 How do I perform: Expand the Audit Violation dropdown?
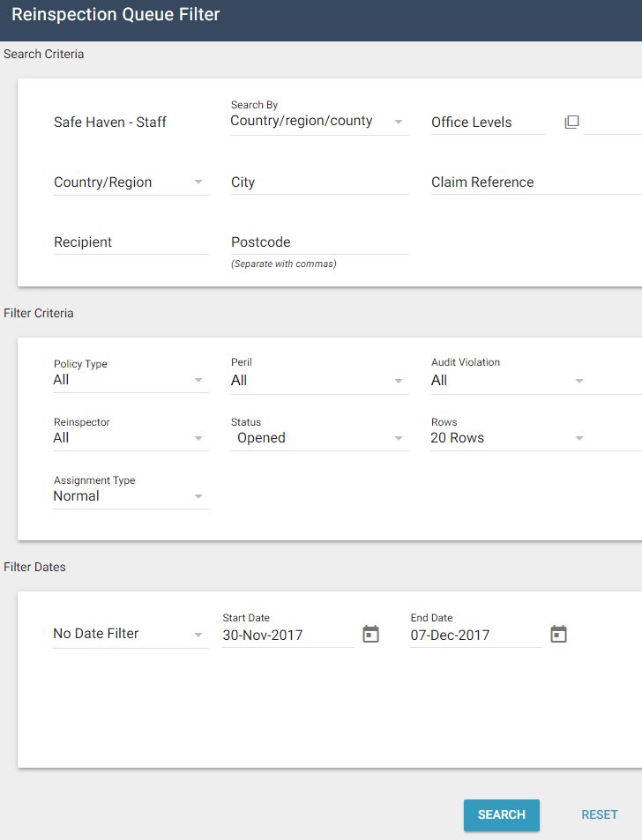click(508, 381)
